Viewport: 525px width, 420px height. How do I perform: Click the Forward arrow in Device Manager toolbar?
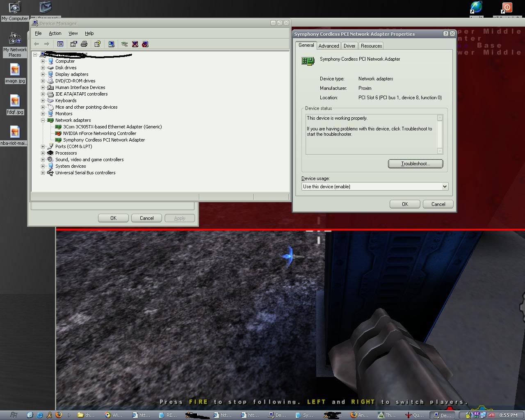click(46, 44)
